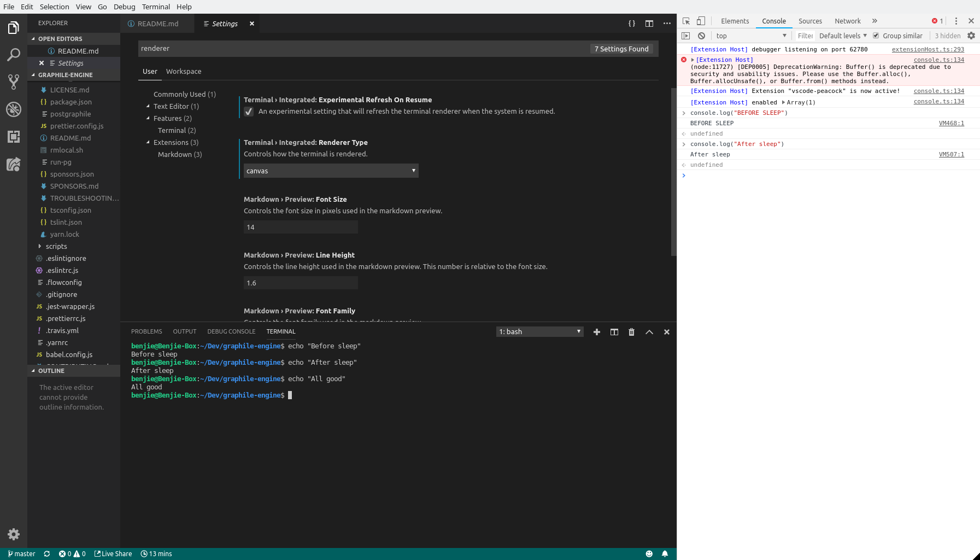This screenshot has width=980, height=560.
Task: Open DevTools customize menu (three dots)
Action: [x=956, y=21]
